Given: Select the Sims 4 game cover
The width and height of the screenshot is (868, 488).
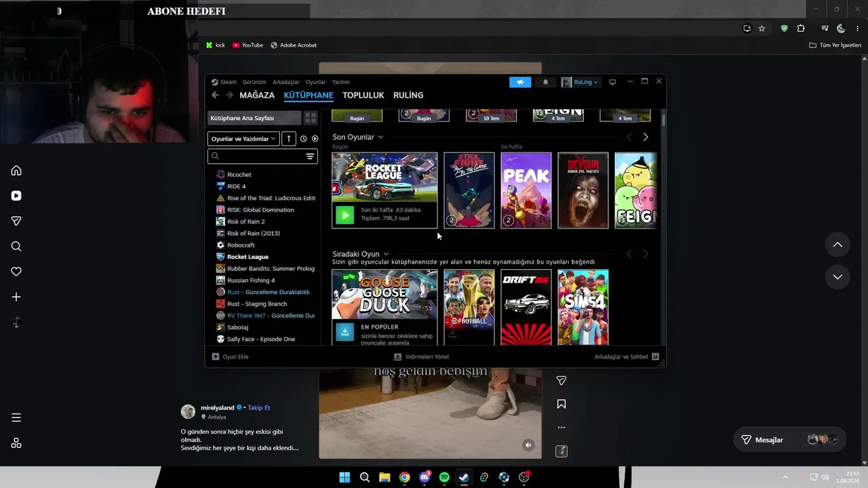Looking at the screenshot, I should pyautogui.click(x=583, y=308).
